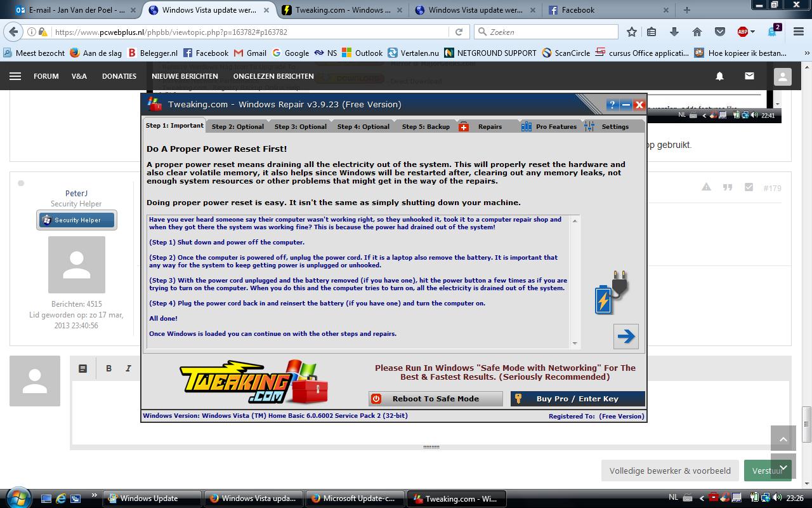Open PeterJ's username link
Screen dimensions: 812x508
coord(76,193)
